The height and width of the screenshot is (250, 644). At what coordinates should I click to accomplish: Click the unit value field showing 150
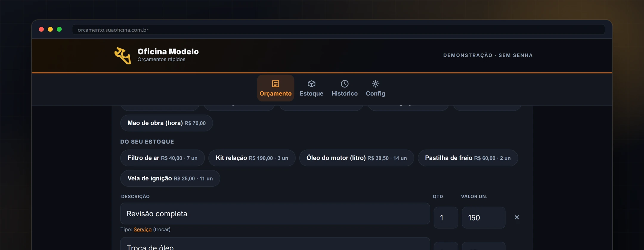click(x=483, y=218)
